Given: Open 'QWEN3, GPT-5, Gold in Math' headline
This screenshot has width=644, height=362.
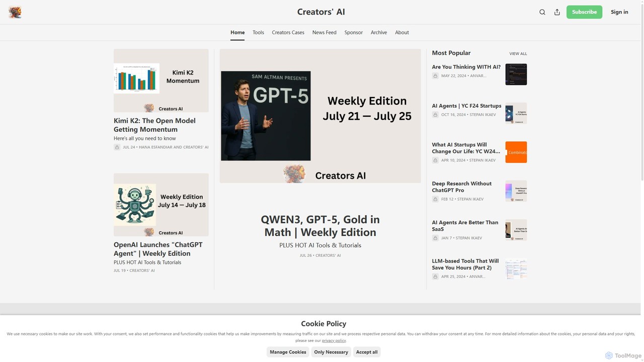Looking at the screenshot, I should [320, 226].
